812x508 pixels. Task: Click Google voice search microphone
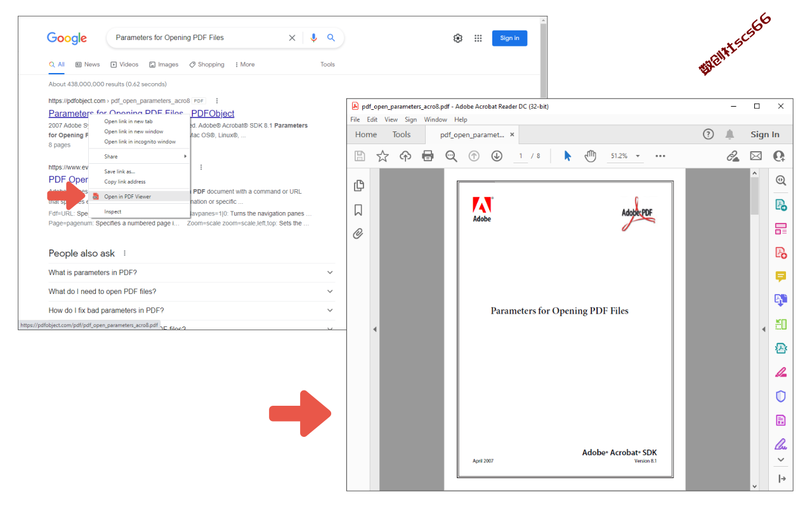[x=313, y=37]
